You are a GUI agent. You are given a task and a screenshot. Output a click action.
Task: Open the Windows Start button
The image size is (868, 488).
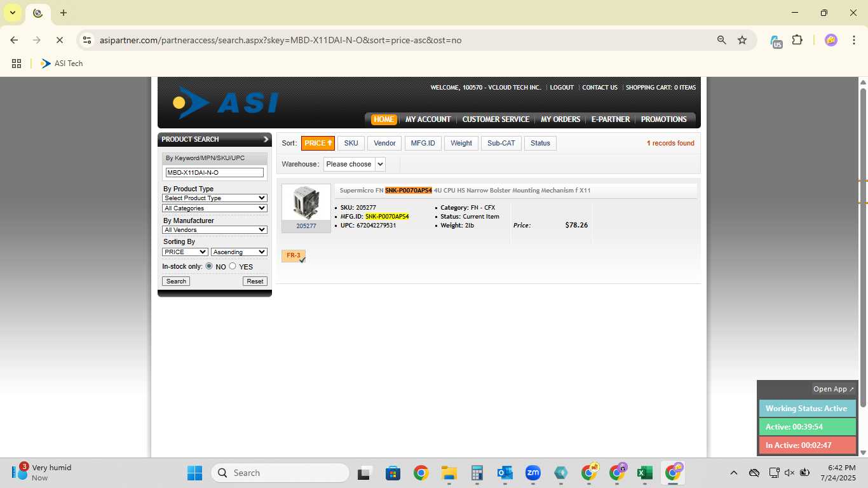194,473
